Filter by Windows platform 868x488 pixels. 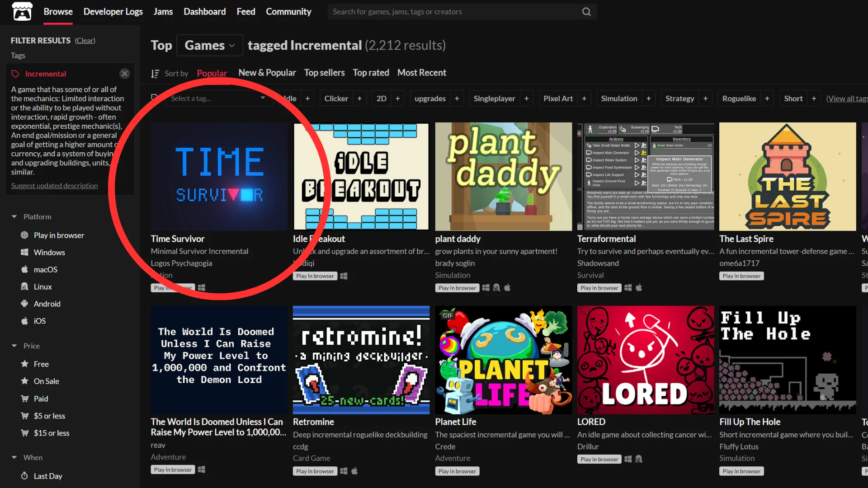49,253
